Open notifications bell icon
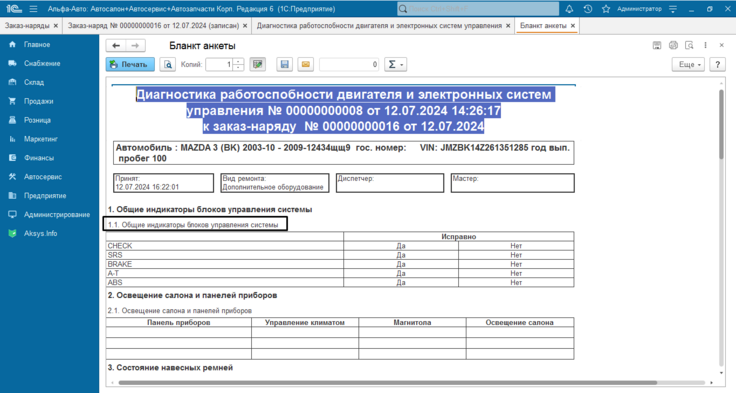The image size is (736, 393). pos(569,9)
